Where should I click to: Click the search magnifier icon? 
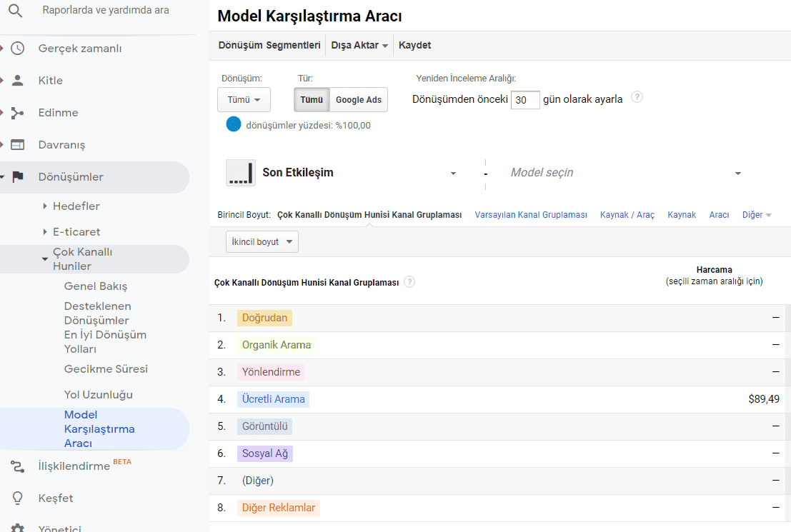[x=16, y=11]
